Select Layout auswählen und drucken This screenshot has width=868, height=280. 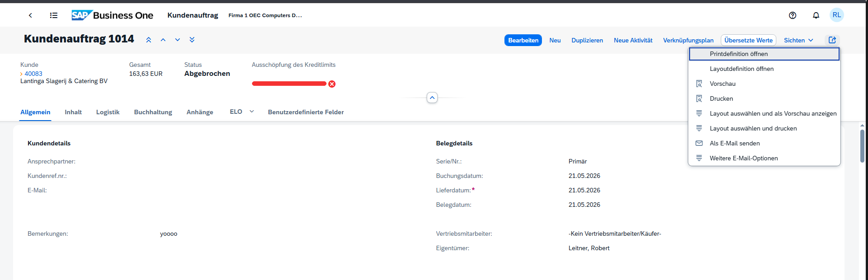764,128
